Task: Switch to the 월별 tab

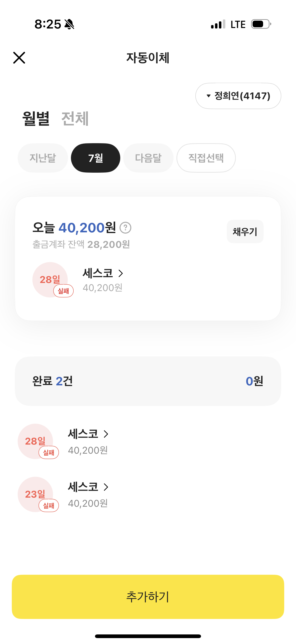Action: [36, 118]
